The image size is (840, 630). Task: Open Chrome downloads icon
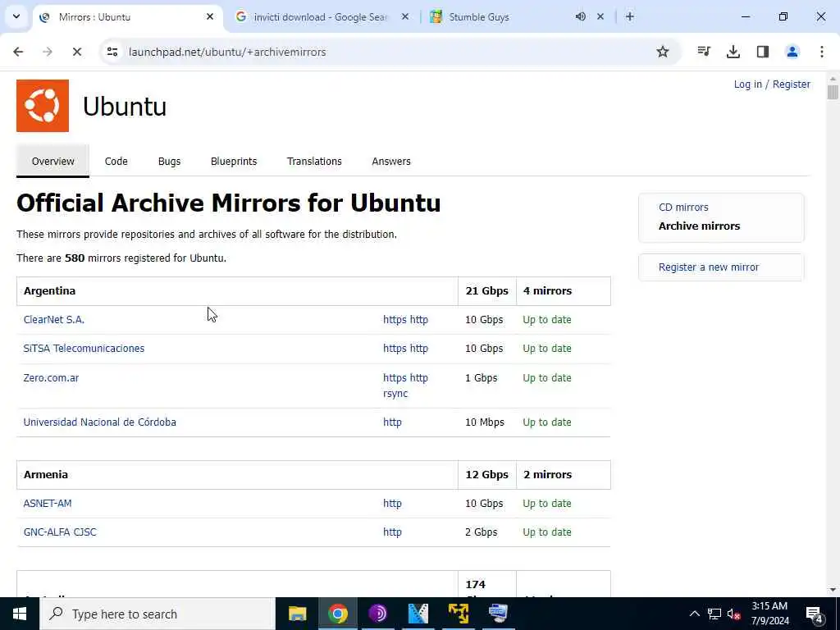(x=733, y=52)
